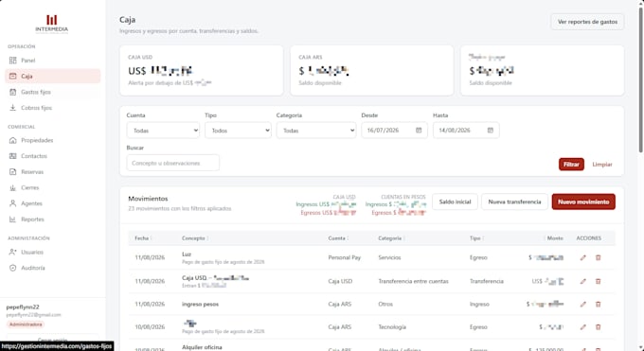Click Nueva transferencia button
Viewport: 644px width, 351px height.
click(514, 202)
